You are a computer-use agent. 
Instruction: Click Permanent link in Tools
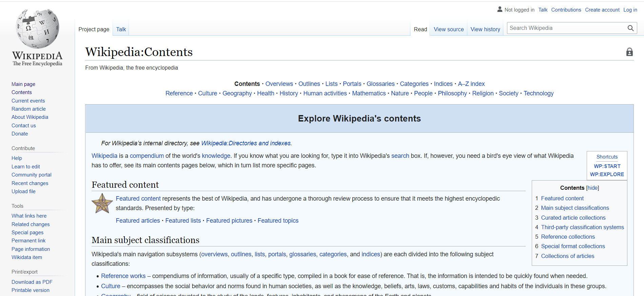pyautogui.click(x=28, y=241)
